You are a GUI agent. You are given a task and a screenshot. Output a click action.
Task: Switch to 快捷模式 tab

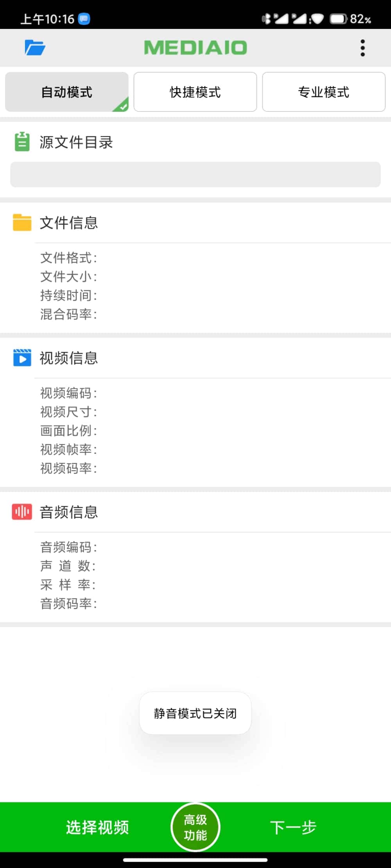click(195, 92)
